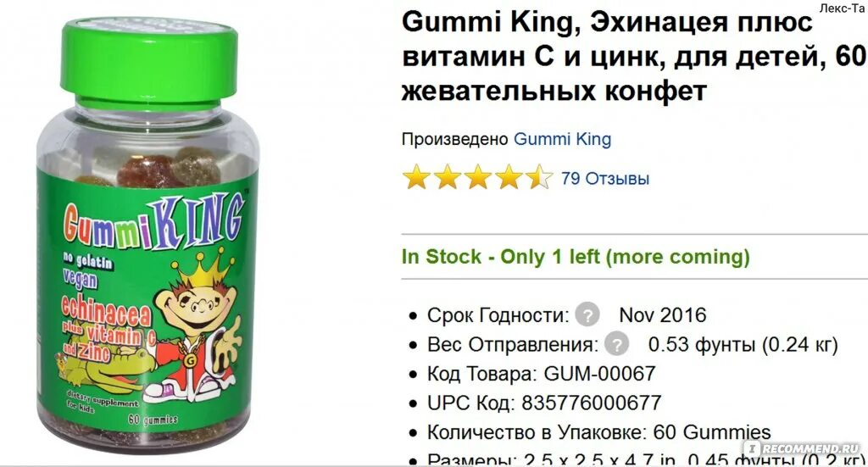Click the first gold rating star
868x467 pixels.
417,178
